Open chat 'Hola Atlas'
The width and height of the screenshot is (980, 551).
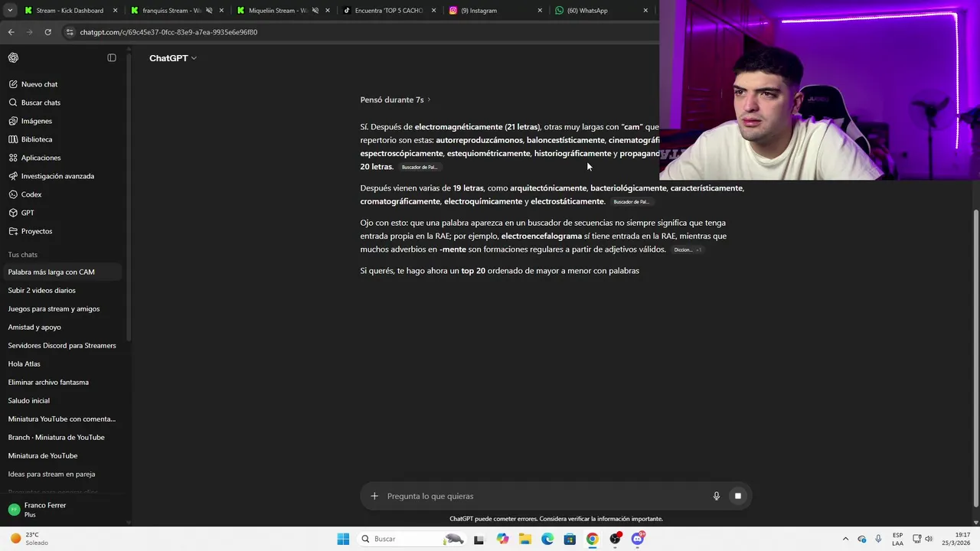(61, 364)
